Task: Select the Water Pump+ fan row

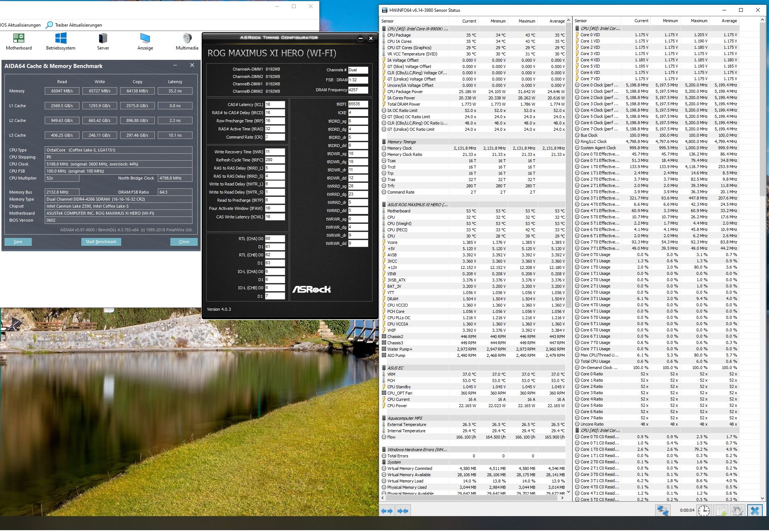Action: [x=473, y=349]
